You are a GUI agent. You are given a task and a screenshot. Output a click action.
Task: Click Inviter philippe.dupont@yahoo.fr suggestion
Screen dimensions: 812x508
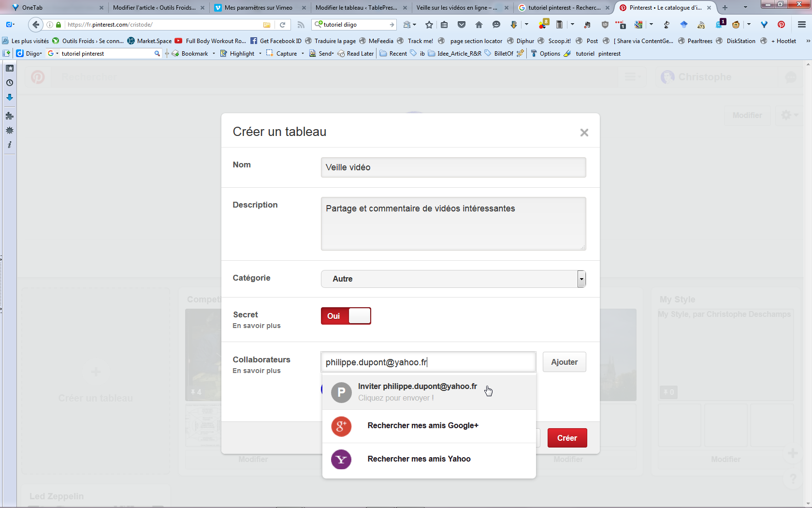coord(429,392)
